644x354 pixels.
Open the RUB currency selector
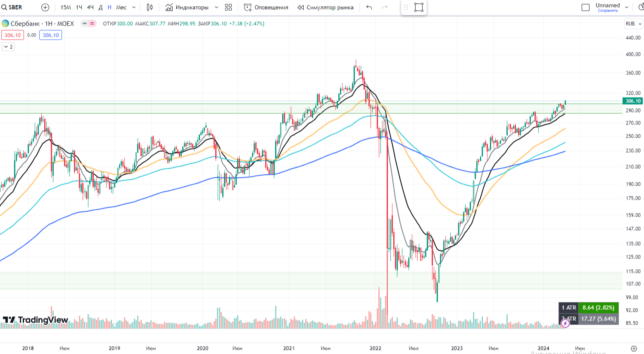[x=633, y=24]
